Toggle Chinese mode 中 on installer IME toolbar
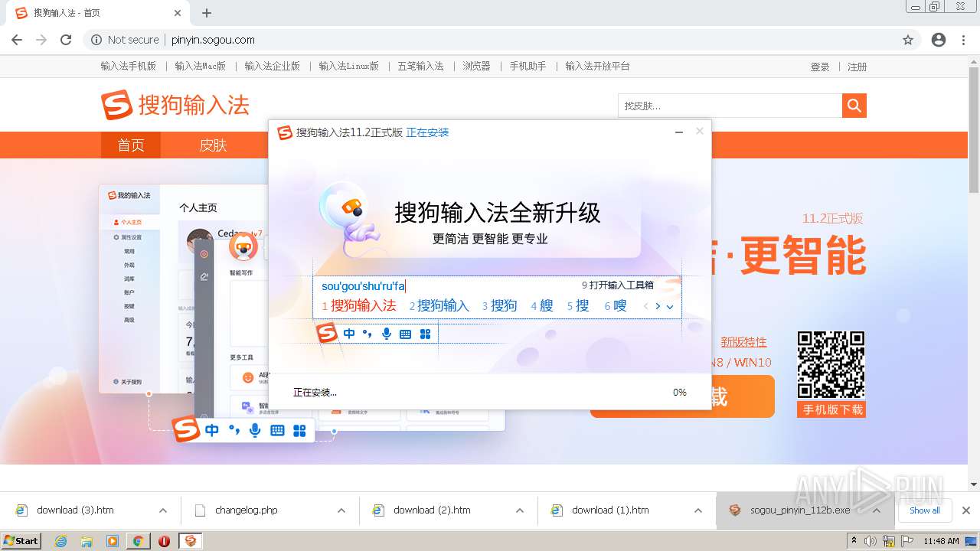Image resolution: width=980 pixels, height=551 pixels. [349, 334]
